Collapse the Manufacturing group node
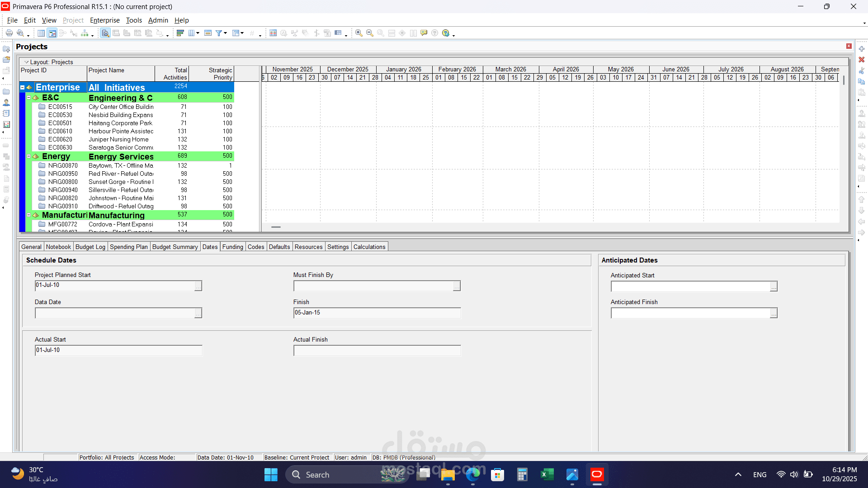 pyautogui.click(x=28, y=215)
